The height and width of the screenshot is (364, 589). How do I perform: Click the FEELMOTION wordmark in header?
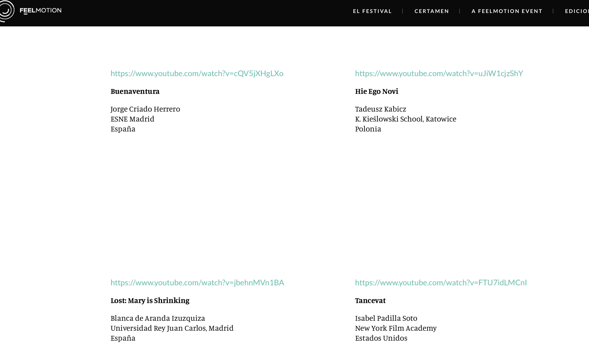pyautogui.click(x=41, y=11)
